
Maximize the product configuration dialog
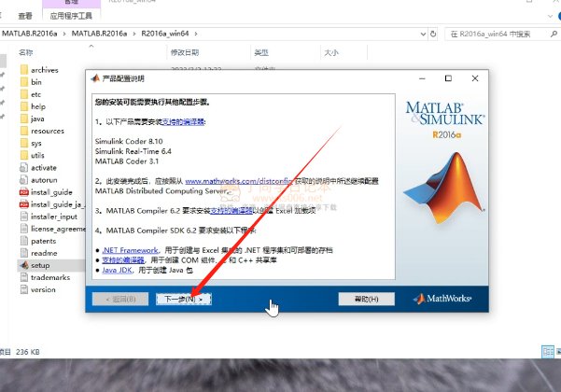click(448, 78)
